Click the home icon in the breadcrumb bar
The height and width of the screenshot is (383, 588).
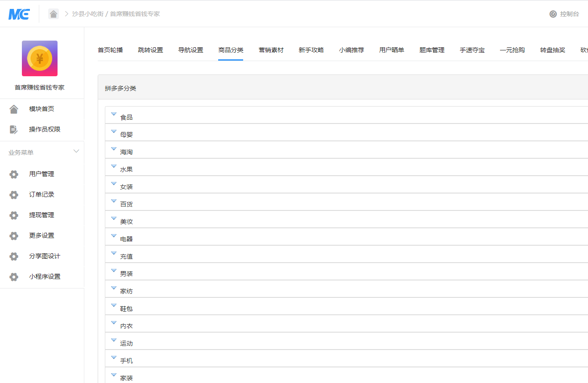pyautogui.click(x=53, y=14)
